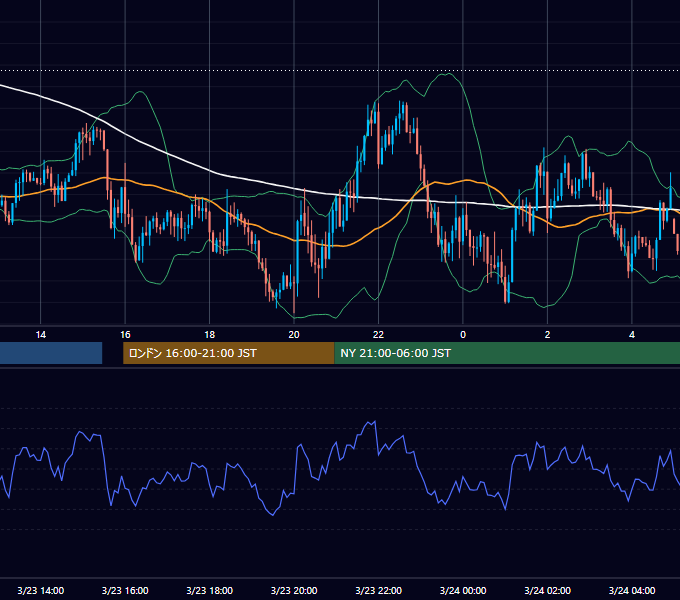The height and width of the screenshot is (600, 680).
Task: Click the 16 hour label on the price chart axis
Action: pyautogui.click(x=125, y=335)
